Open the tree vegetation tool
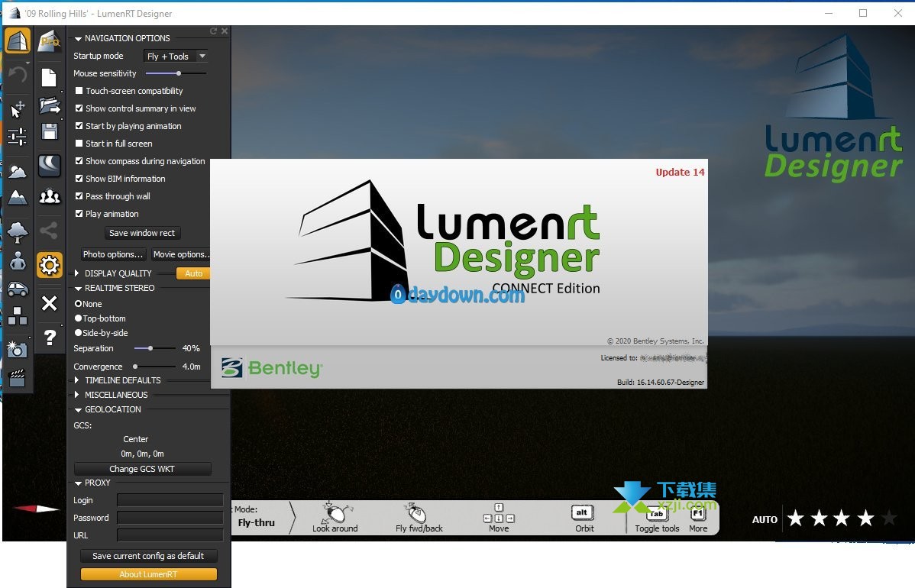 [x=18, y=231]
